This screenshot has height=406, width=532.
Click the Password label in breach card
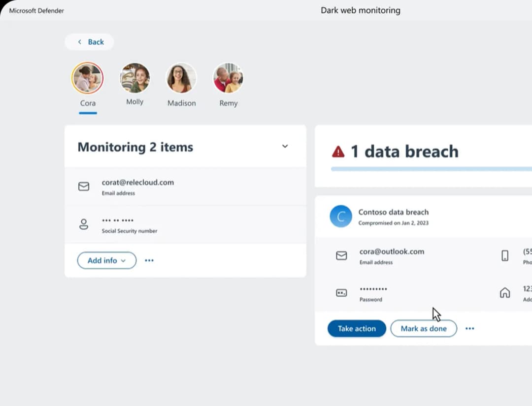point(371,300)
